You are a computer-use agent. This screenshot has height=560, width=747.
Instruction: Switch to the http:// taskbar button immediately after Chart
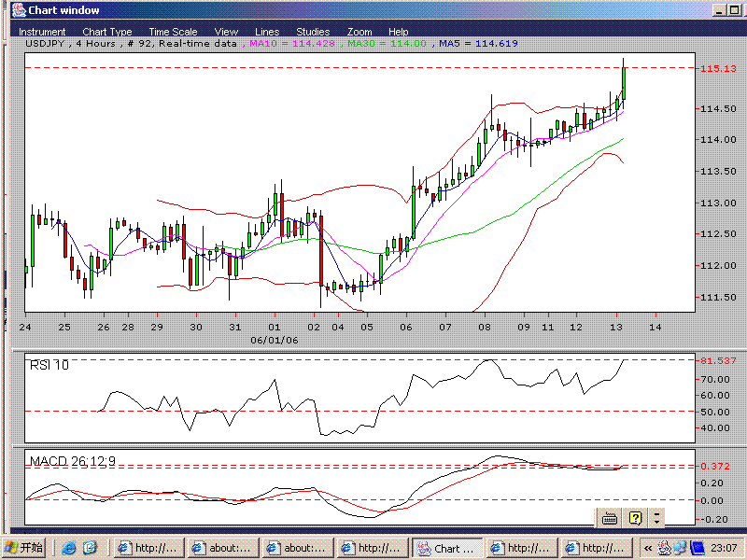click(522, 548)
